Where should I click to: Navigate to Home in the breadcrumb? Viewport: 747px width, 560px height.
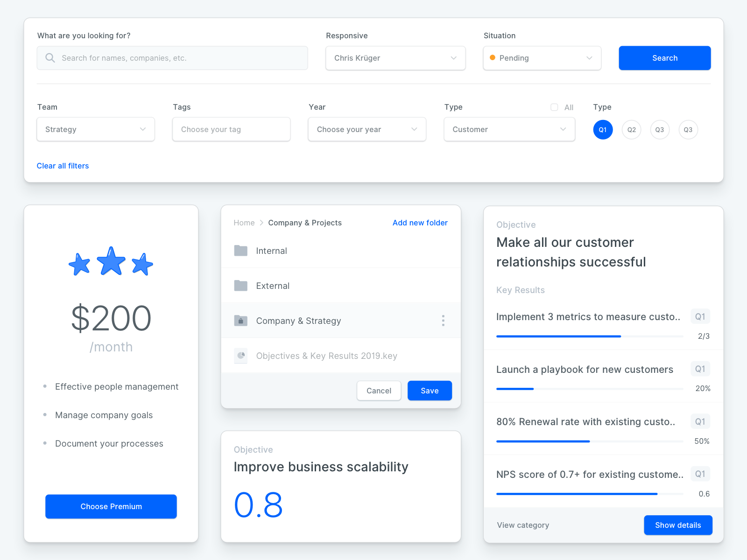tap(244, 223)
